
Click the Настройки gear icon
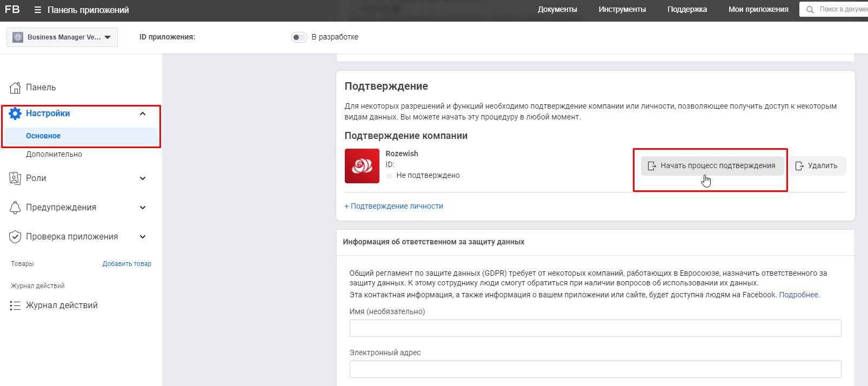coord(15,114)
